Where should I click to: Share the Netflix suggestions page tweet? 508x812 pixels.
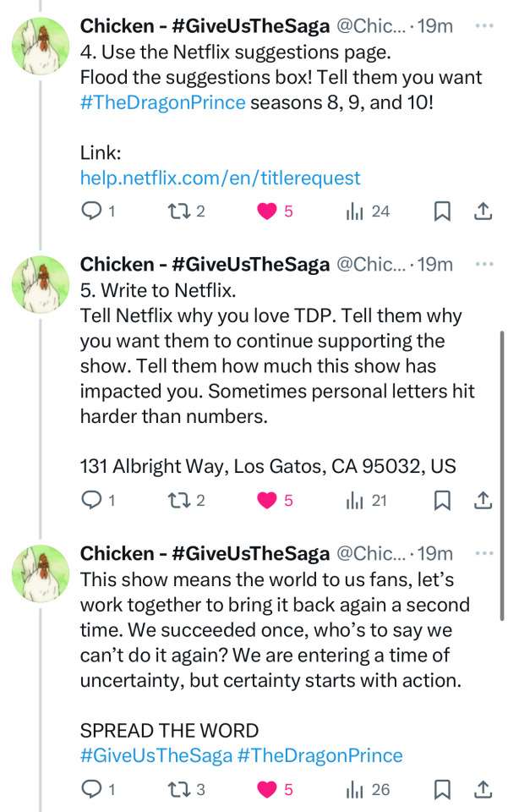point(483,211)
